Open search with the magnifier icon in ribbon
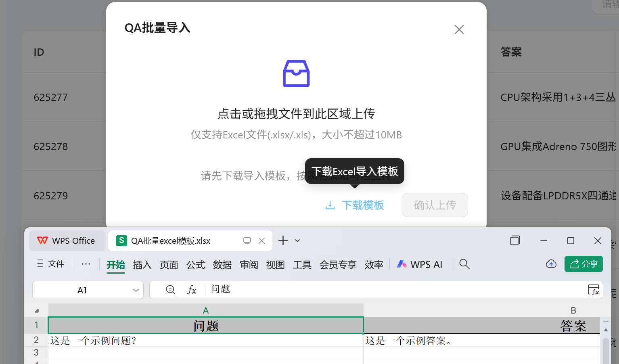 (464, 264)
